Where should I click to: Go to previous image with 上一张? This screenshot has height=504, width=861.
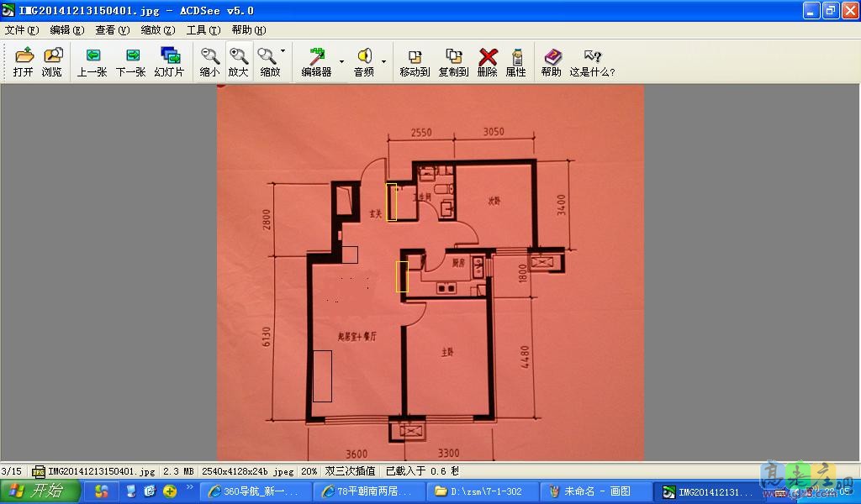92,62
